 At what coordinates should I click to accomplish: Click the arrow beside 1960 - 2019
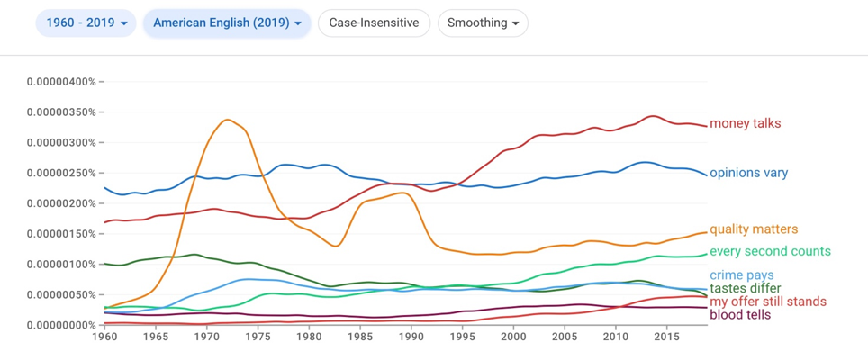pyautogui.click(x=123, y=23)
